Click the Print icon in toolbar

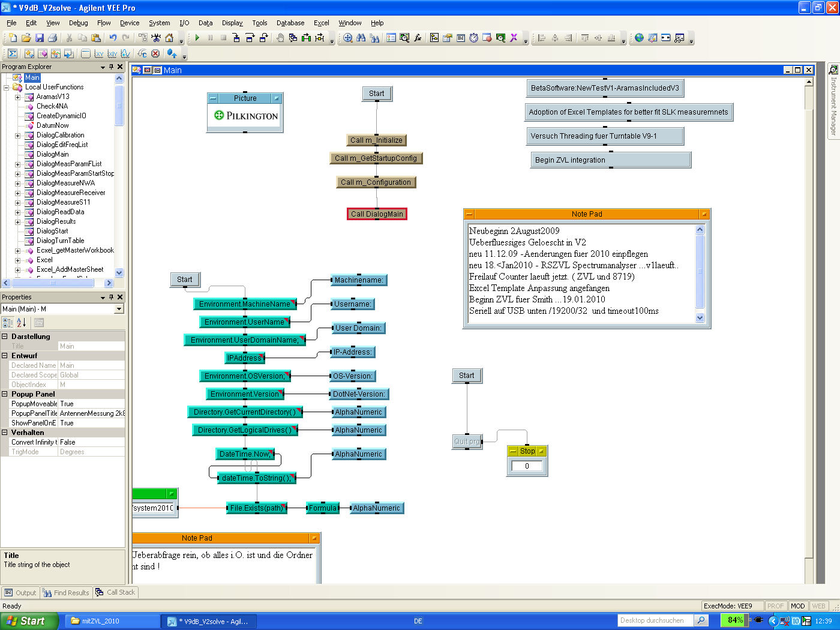click(x=53, y=38)
